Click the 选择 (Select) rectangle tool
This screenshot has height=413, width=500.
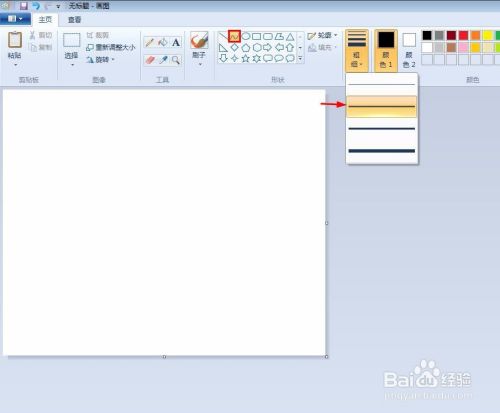pyautogui.click(x=72, y=40)
